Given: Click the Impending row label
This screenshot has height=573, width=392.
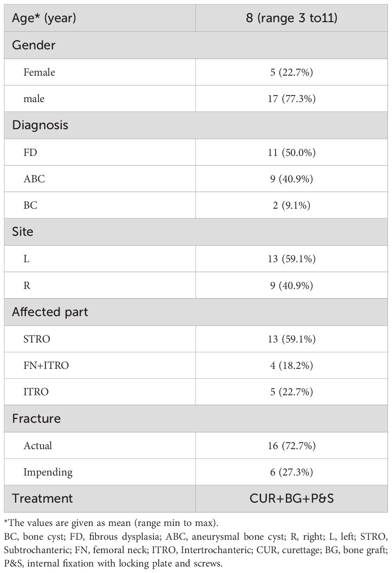Looking at the screenshot, I should pos(48,472).
